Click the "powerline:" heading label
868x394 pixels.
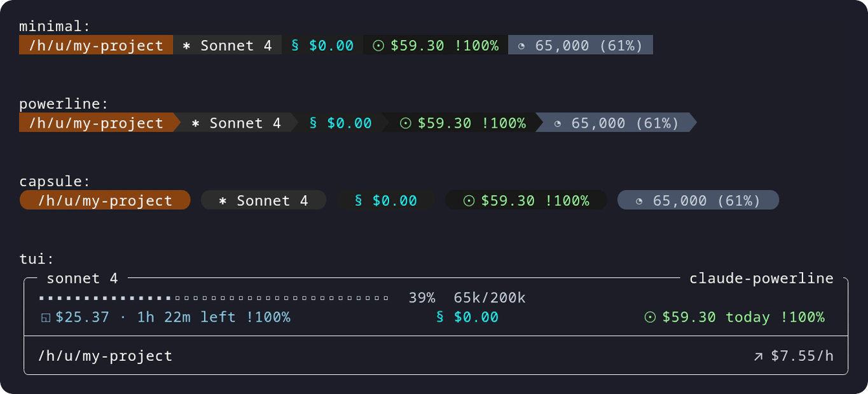64,104
